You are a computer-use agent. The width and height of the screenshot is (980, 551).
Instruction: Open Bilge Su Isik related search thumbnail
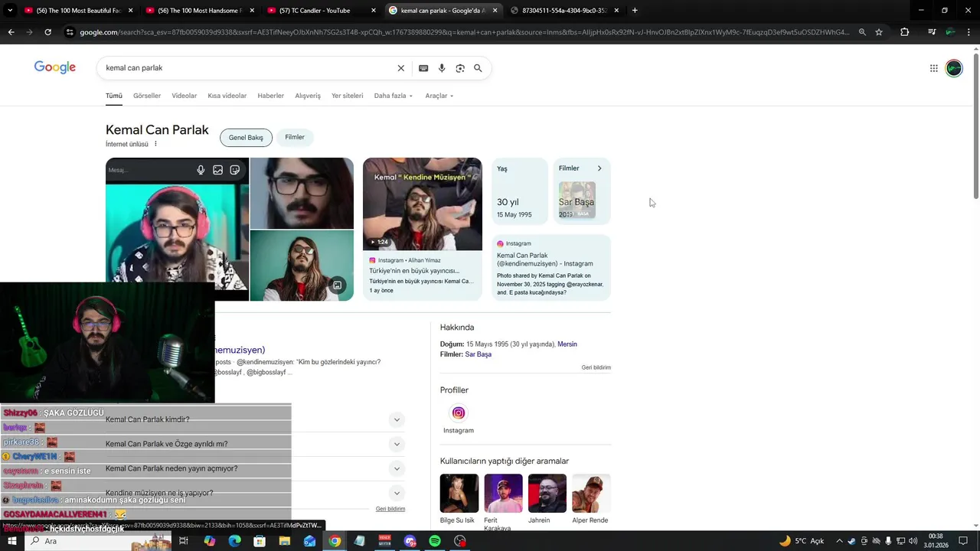point(459,493)
